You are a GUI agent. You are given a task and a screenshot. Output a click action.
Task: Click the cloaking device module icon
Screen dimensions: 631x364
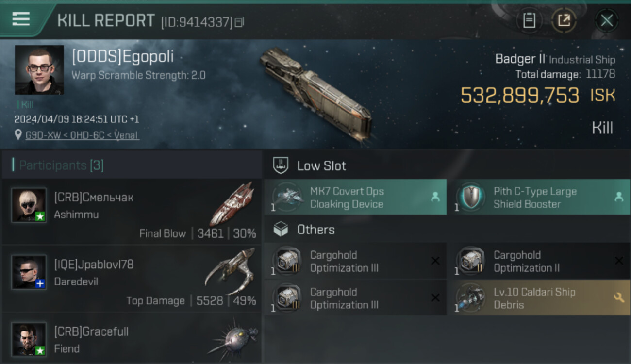click(287, 197)
